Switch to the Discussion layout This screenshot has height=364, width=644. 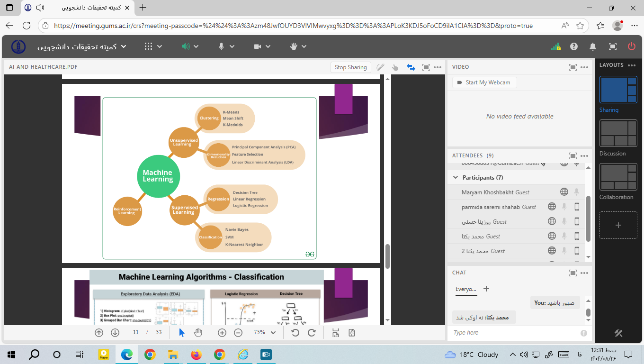click(618, 133)
